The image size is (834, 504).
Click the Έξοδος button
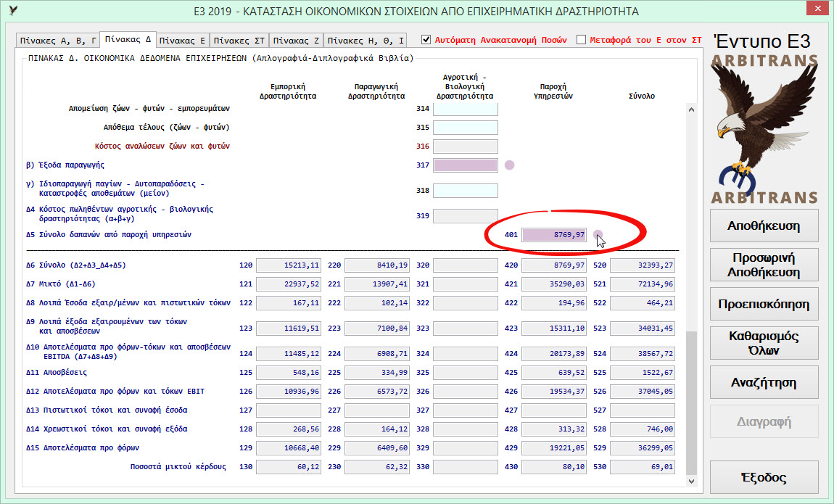(764, 477)
